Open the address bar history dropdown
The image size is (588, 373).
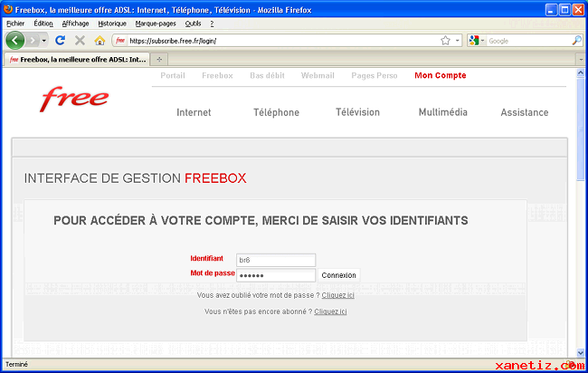coord(458,41)
